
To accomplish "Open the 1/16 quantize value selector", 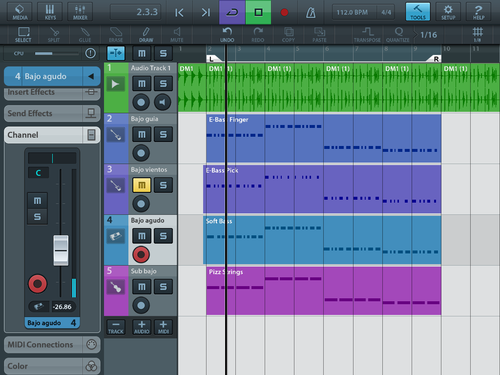I will click(428, 35).
